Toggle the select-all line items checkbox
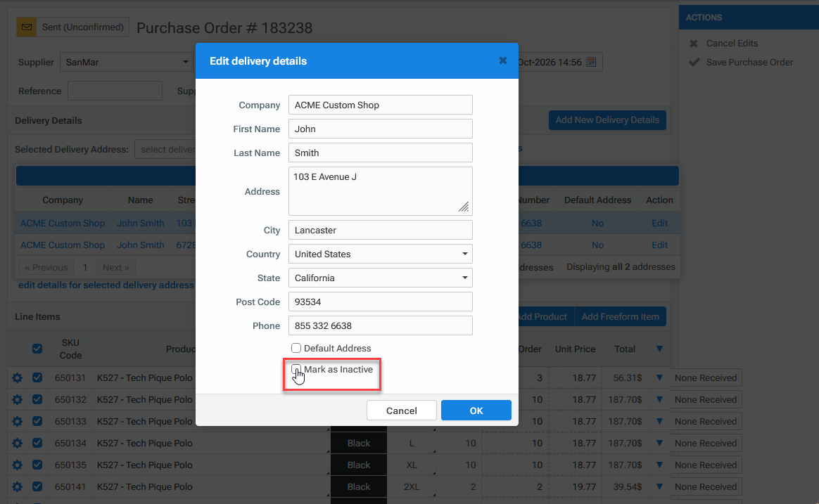Viewport: 819px width, 504px height. 37,349
